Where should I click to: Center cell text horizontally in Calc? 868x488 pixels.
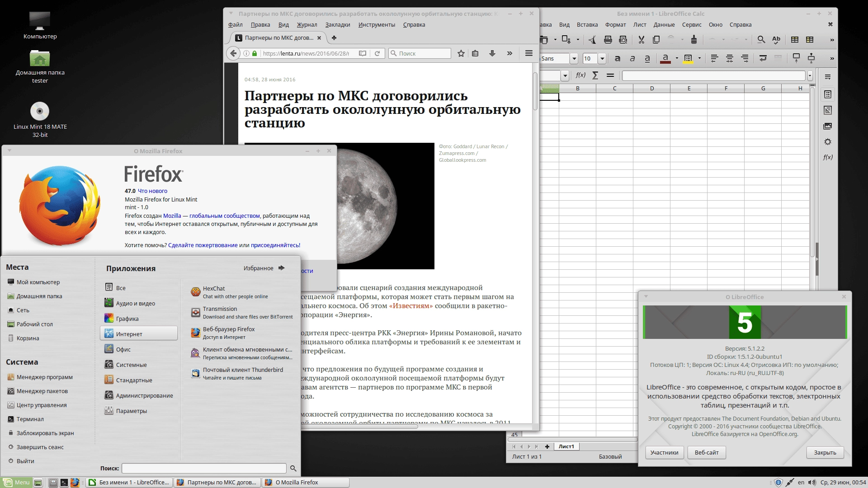pyautogui.click(x=729, y=58)
